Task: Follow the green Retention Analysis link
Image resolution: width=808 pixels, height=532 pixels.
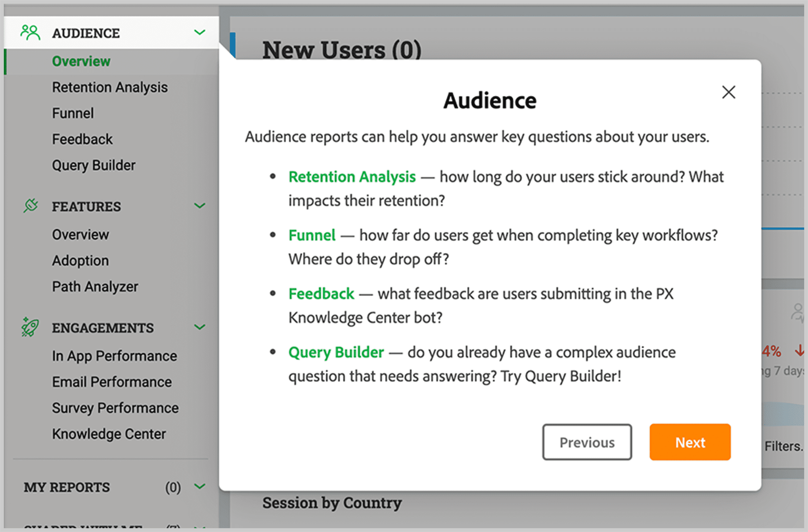Action: pos(352,177)
